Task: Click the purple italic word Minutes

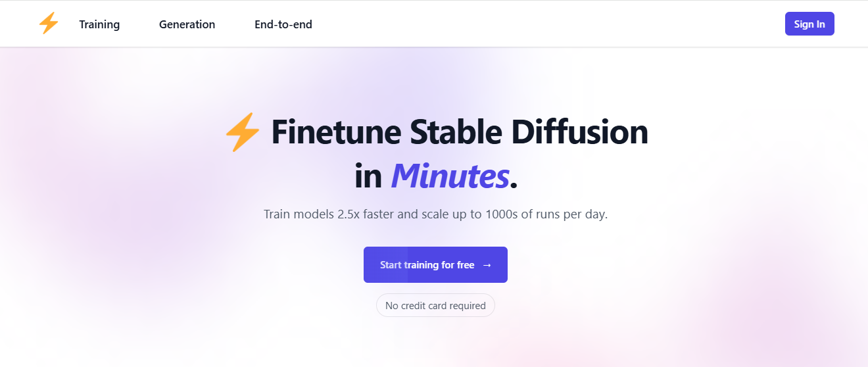Action: point(450,176)
